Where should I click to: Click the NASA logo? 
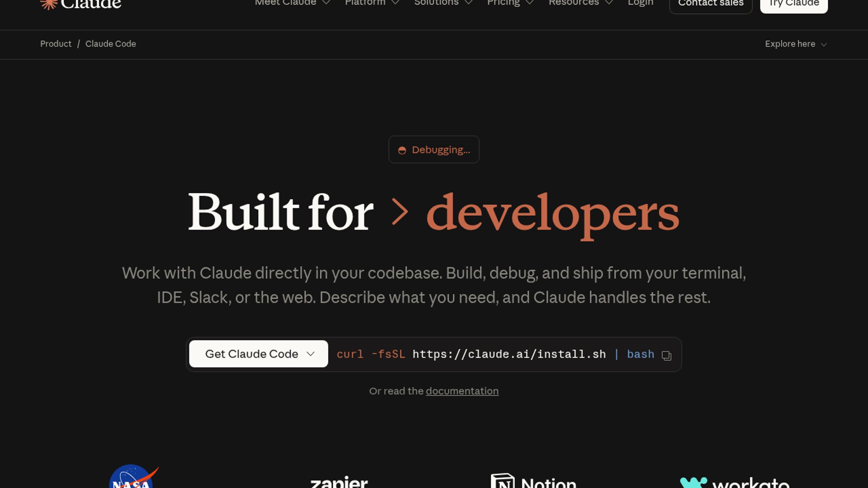133,476
